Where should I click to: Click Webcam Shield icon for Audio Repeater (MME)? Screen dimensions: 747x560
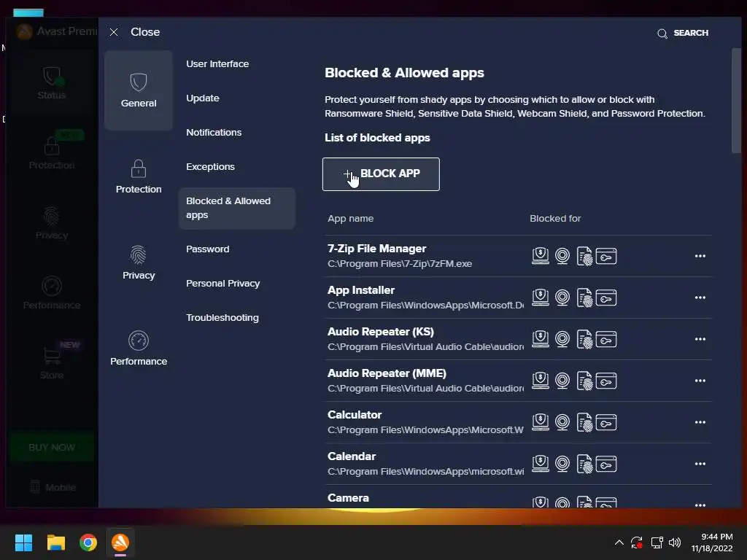[x=562, y=380]
